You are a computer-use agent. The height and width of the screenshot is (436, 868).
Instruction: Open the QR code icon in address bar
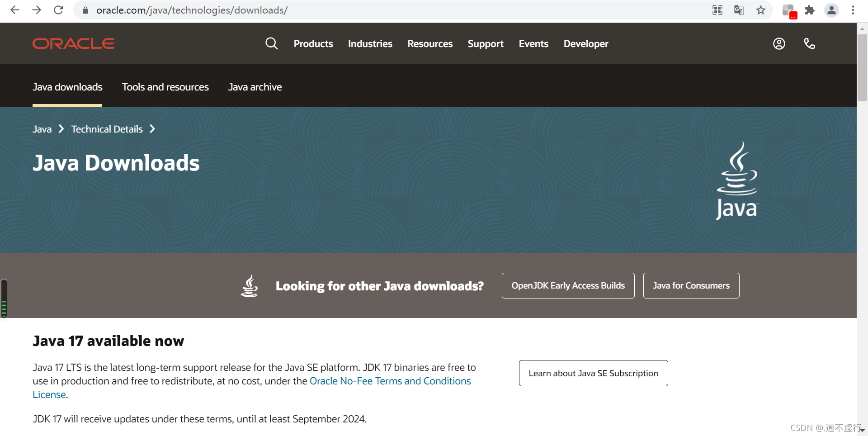tap(717, 10)
